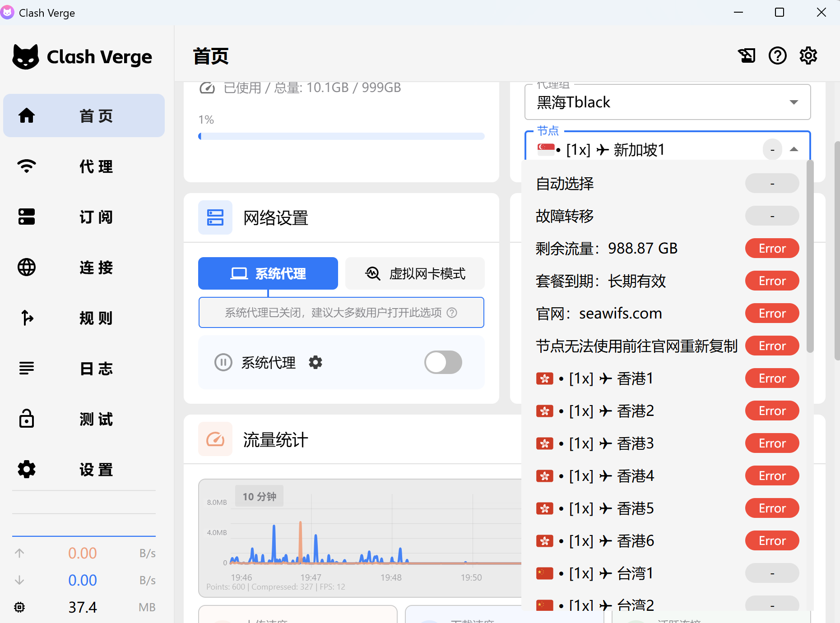Click the traffic statistics gauge icon
This screenshot has width=840, height=623.
[x=215, y=439]
